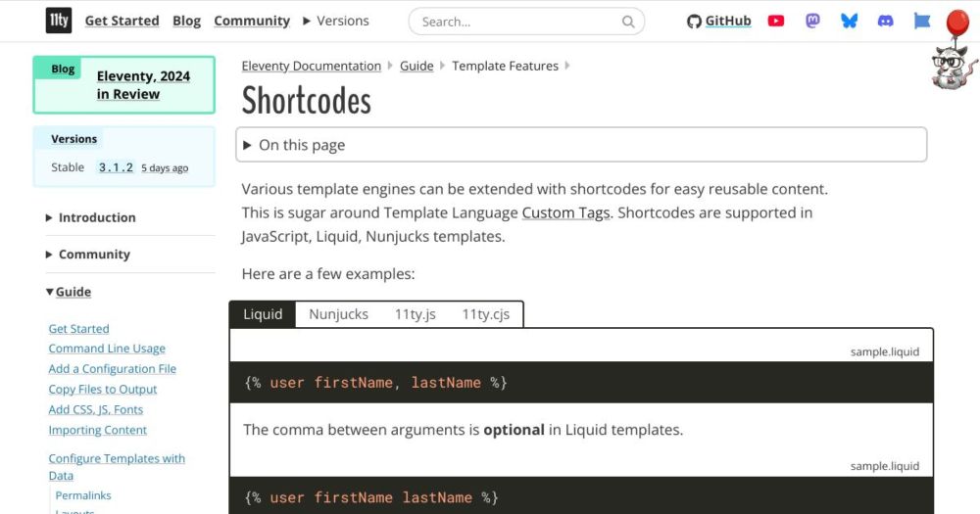
Task: Open Permalinks sidebar link
Action: click(83, 495)
